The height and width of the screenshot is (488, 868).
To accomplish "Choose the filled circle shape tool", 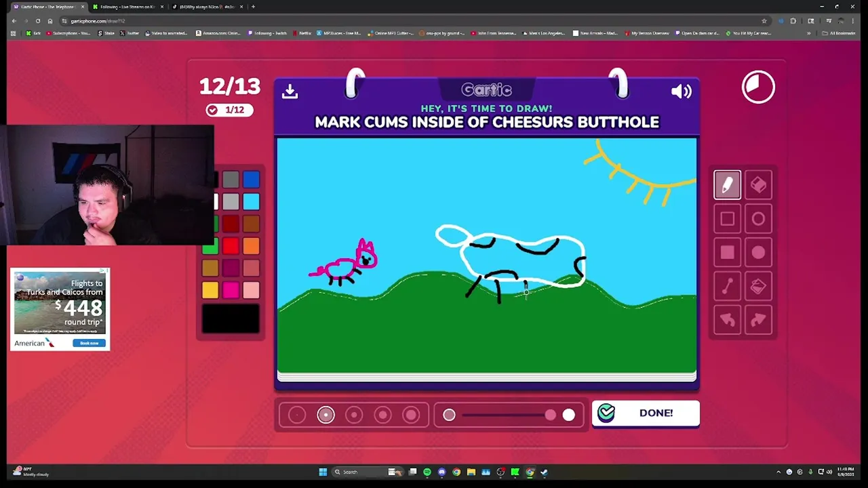I will coord(758,253).
